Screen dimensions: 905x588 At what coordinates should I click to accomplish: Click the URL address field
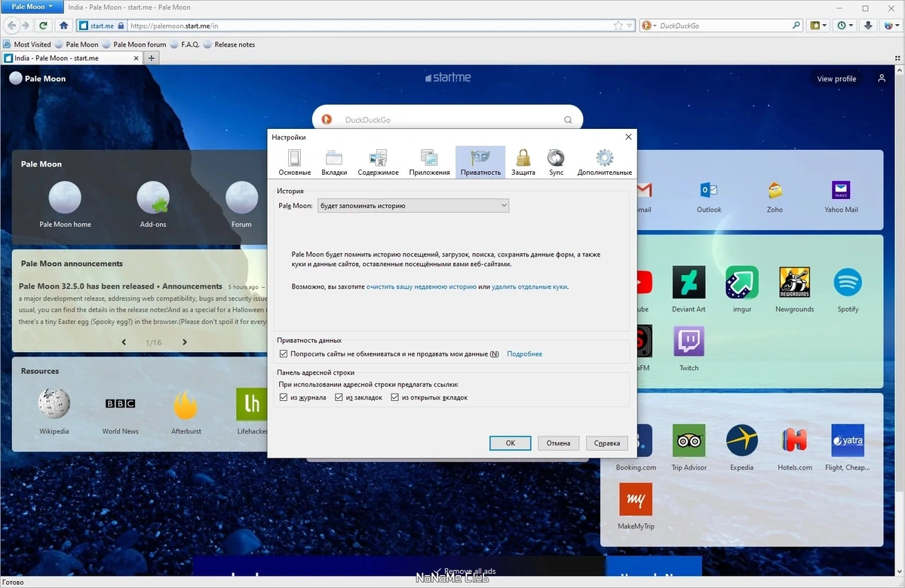[370, 26]
